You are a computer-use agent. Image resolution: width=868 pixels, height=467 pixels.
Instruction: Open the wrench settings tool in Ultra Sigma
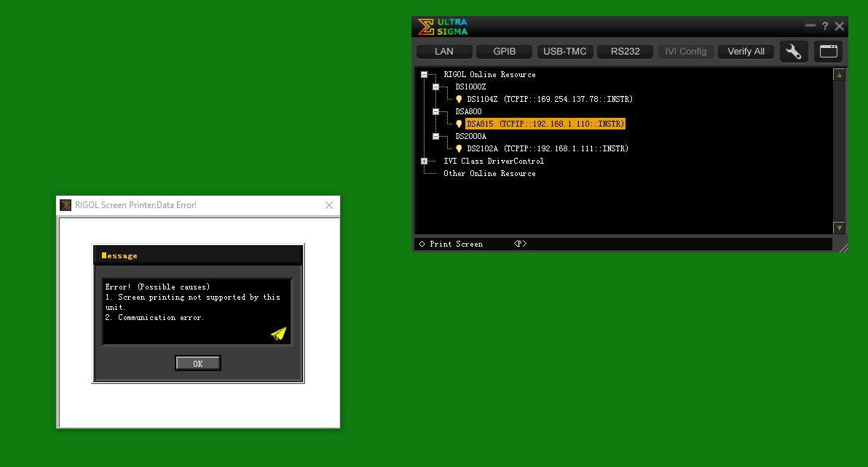(x=794, y=52)
